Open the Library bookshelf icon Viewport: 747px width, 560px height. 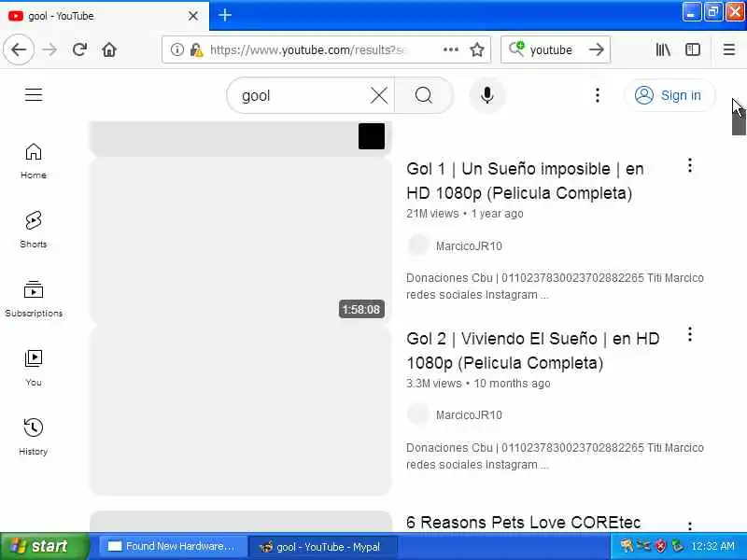663,49
